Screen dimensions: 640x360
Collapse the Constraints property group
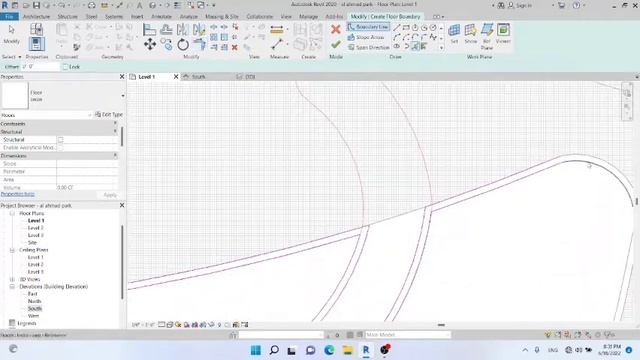(115, 123)
